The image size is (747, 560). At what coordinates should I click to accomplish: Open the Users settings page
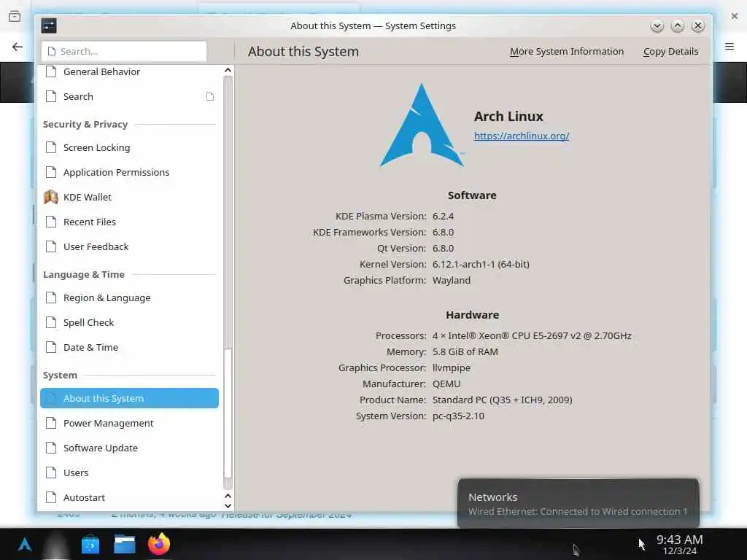(130, 472)
